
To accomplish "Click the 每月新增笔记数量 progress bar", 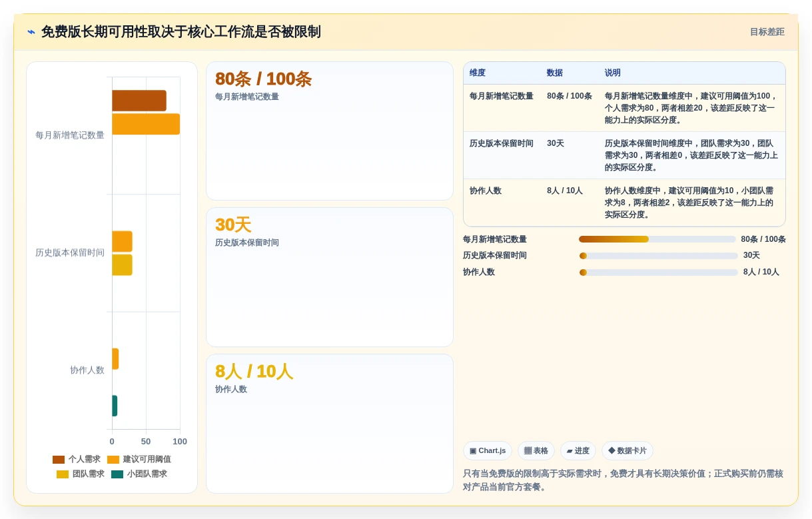I will [x=657, y=239].
